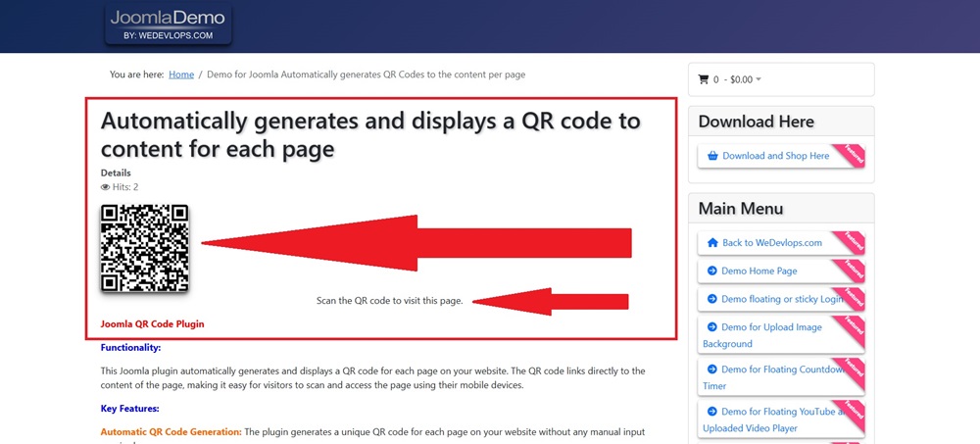Click the Featured ribbon on Demo Home Page
This screenshot has width=980, height=444.
(x=852, y=271)
